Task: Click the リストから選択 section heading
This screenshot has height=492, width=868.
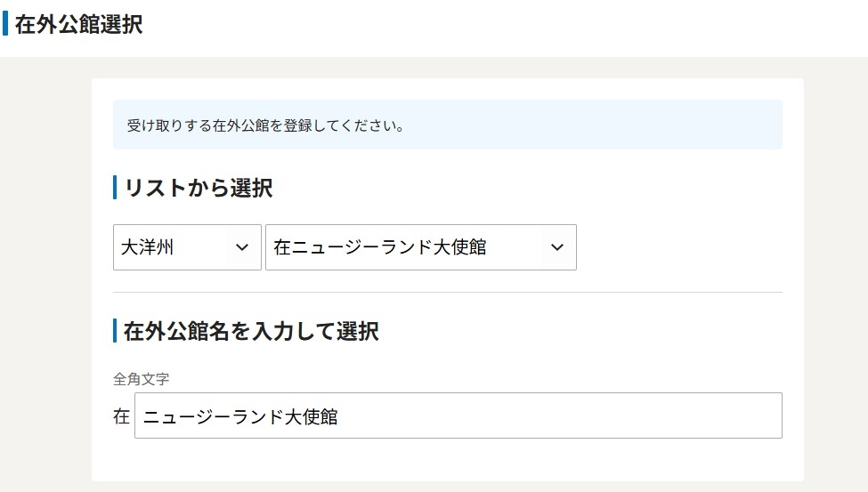Action: point(198,188)
